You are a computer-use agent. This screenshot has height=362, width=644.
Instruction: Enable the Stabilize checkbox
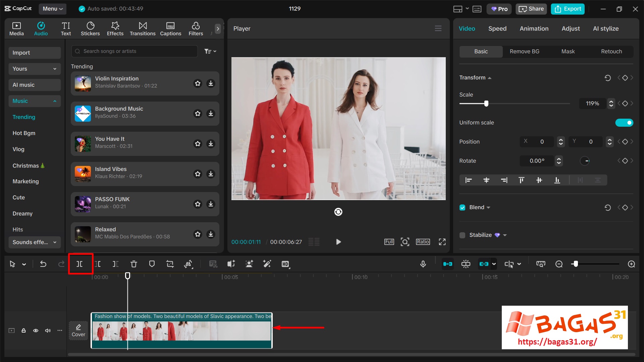(x=462, y=235)
